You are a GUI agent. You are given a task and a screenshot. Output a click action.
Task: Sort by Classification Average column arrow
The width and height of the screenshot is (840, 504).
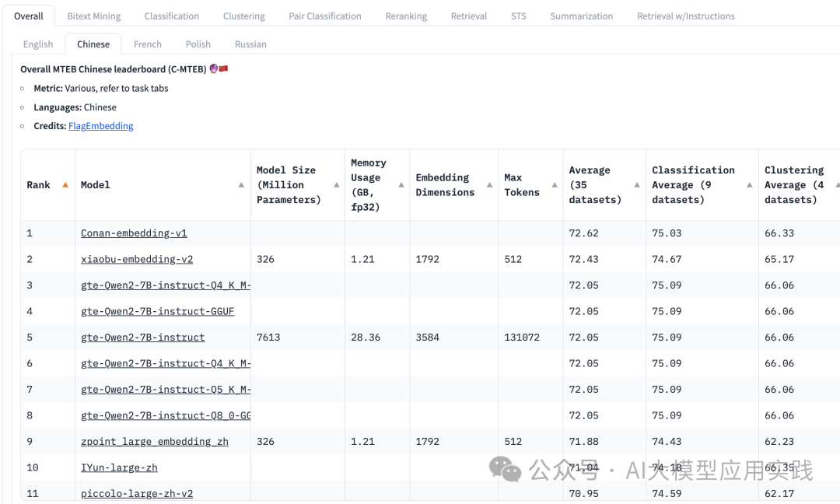click(749, 185)
